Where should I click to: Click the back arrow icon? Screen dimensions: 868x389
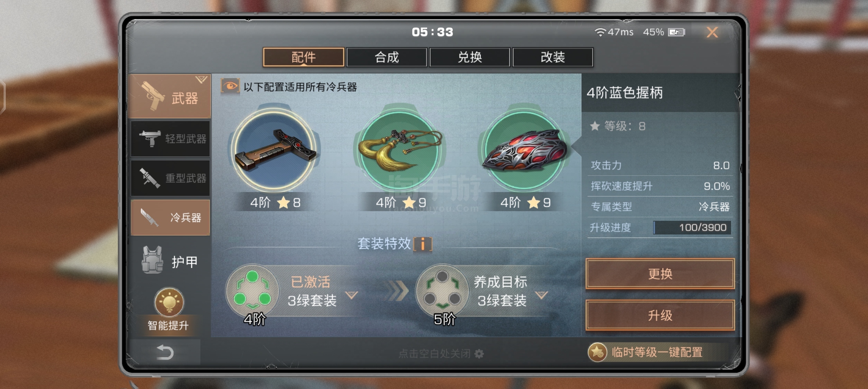pos(165,352)
